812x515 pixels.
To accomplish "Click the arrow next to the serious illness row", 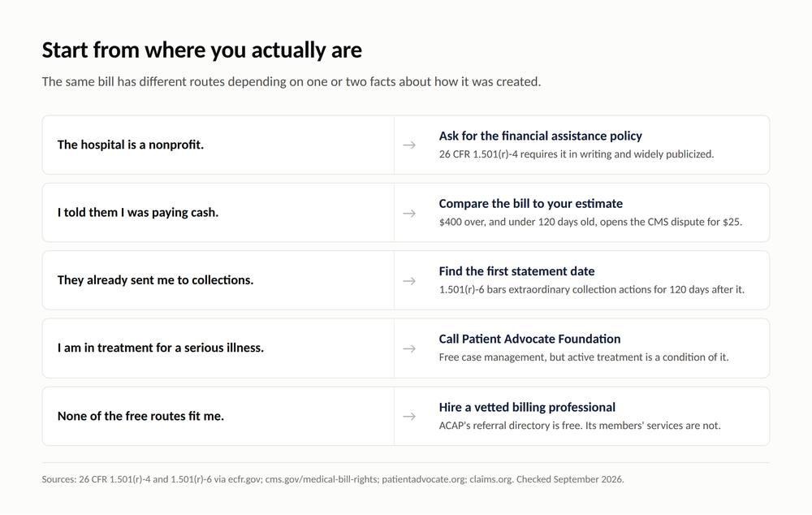I will click(x=409, y=348).
